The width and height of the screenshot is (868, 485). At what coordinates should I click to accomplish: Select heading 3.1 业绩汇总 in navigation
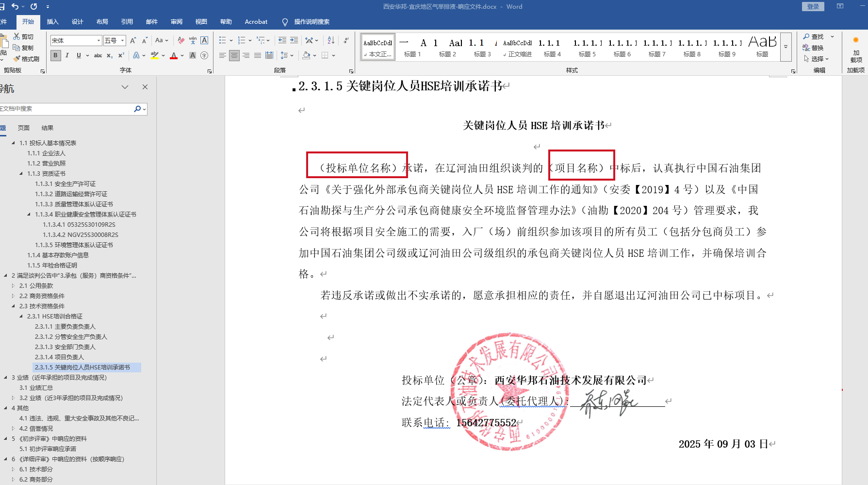click(x=36, y=387)
